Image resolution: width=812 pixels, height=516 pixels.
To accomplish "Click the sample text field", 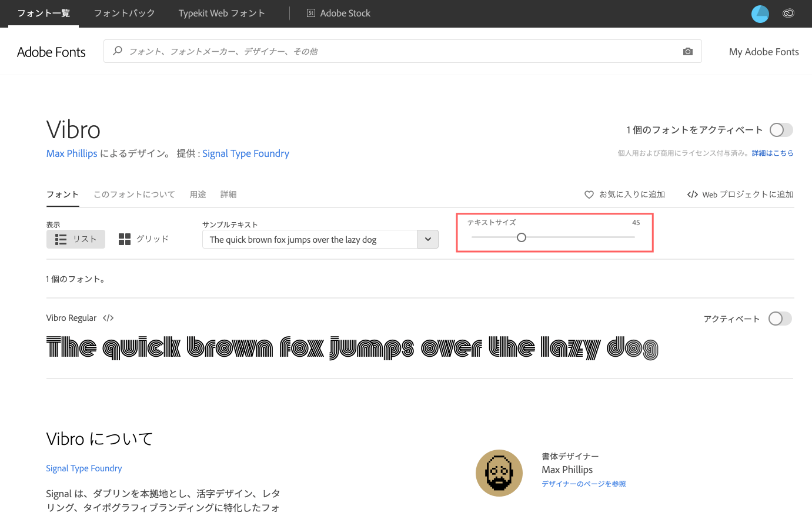I will tap(310, 239).
